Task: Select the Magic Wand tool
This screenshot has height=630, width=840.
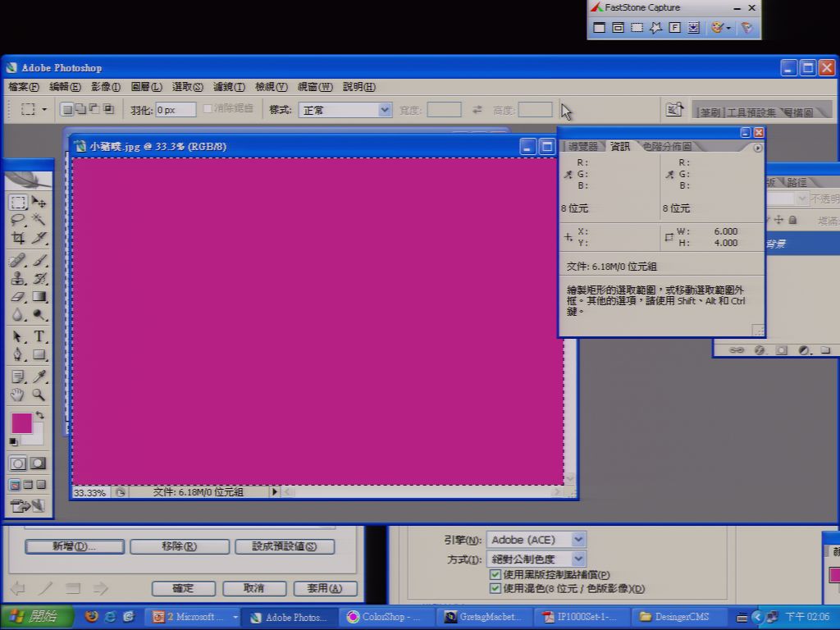Action: pos(39,219)
